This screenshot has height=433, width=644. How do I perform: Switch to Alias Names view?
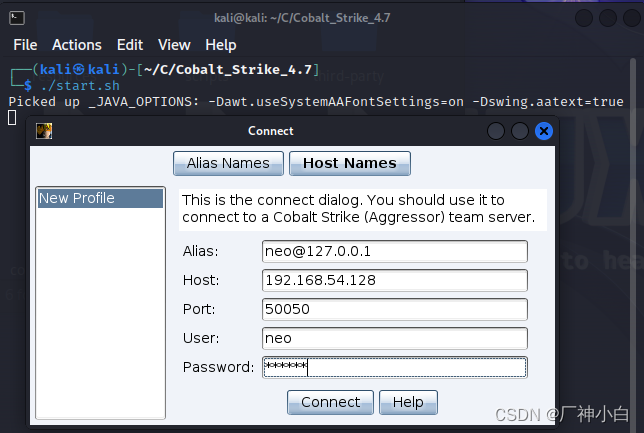coord(228,163)
